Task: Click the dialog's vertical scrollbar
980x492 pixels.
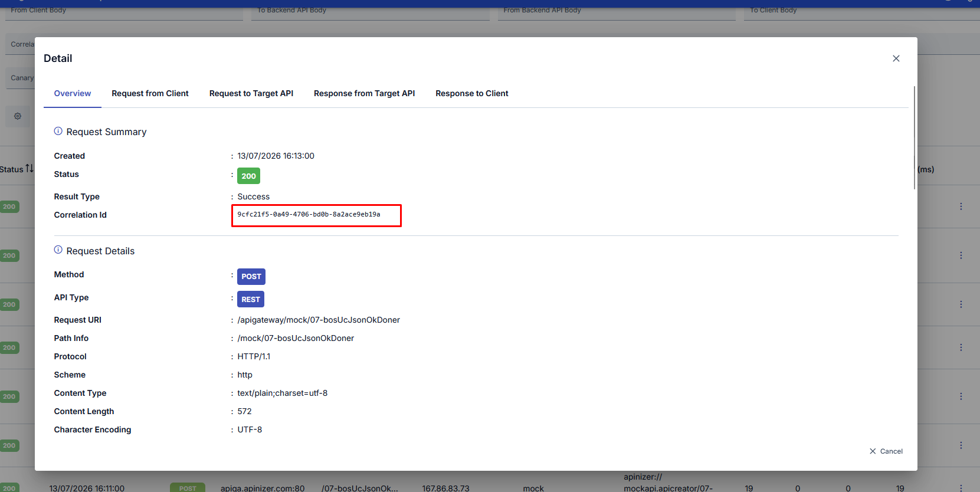Action: pyautogui.click(x=914, y=137)
